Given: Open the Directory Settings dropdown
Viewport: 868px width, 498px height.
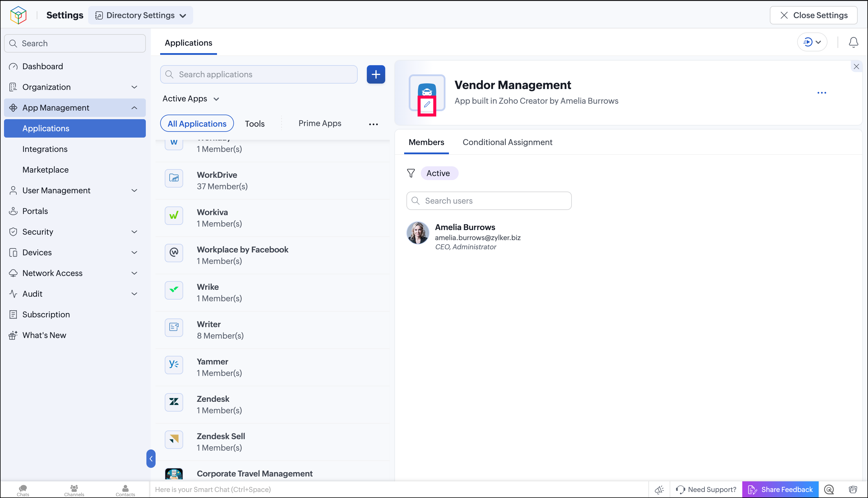Looking at the screenshot, I should click(x=140, y=15).
